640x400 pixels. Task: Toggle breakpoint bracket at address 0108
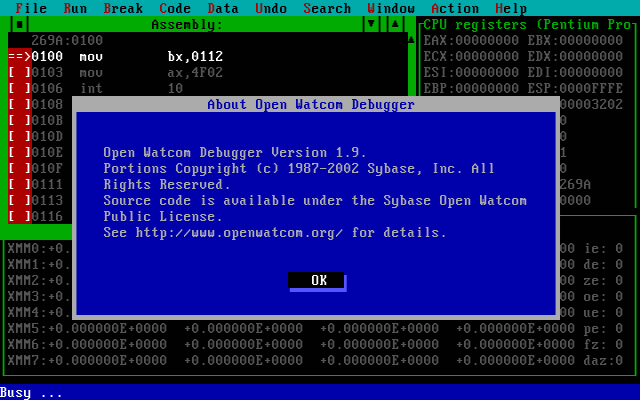click(x=20, y=104)
